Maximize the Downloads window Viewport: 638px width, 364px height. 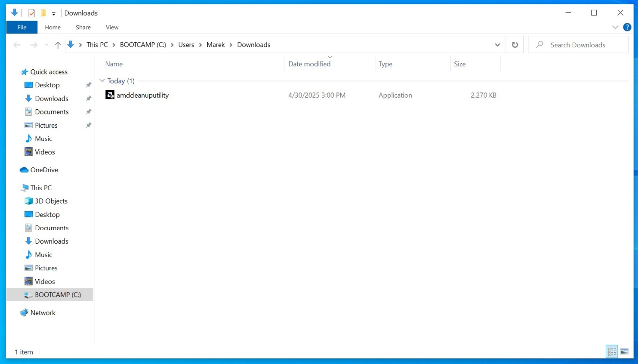(x=594, y=13)
